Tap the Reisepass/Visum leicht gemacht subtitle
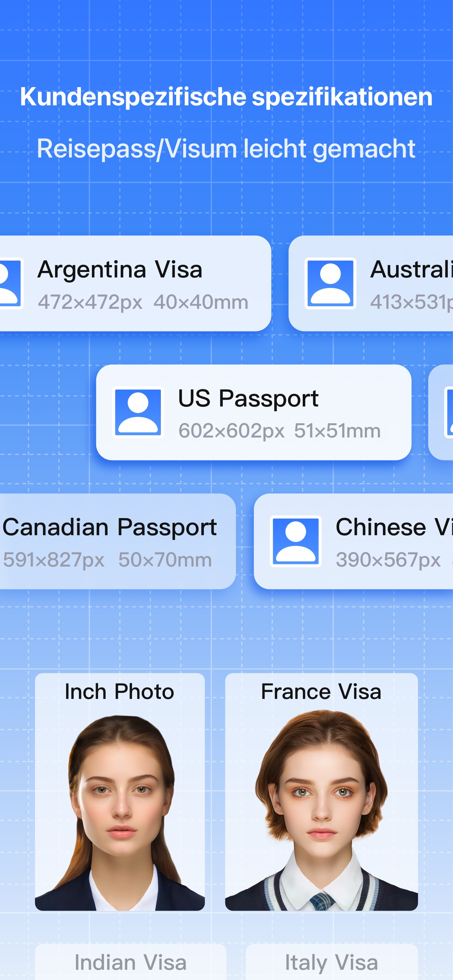This screenshot has width=453, height=980. click(226, 149)
